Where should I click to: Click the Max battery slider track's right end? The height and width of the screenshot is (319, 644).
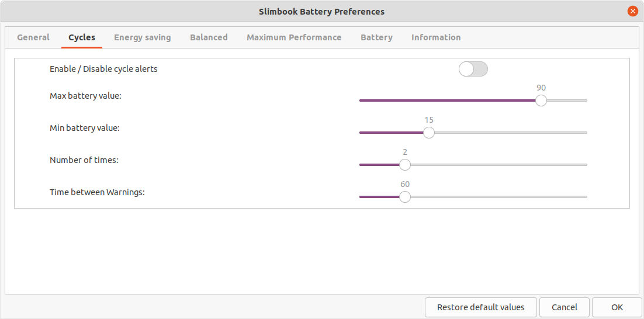pyautogui.click(x=584, y=100)
